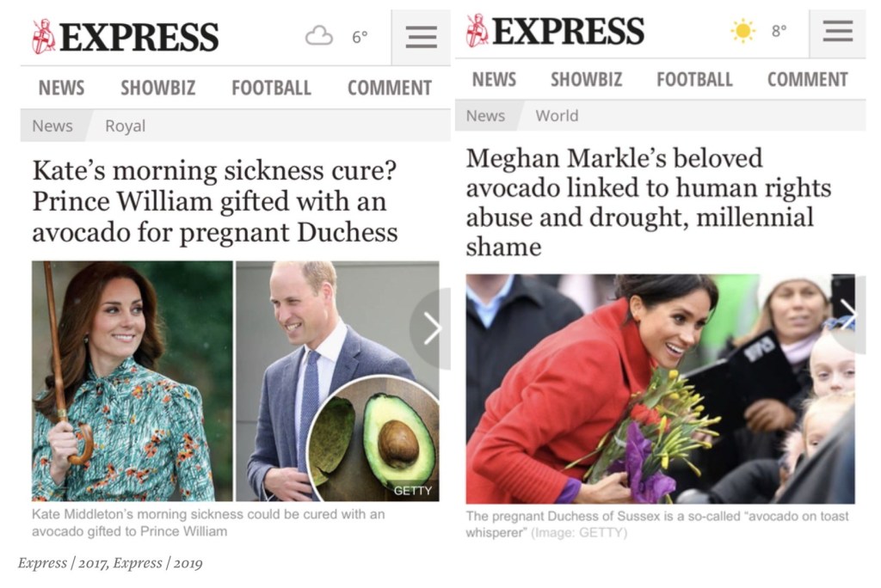Viewport: 881px width, 588px height.
Task: Select the COMMENT tab on the right page
Action: [x=807, y=80]
